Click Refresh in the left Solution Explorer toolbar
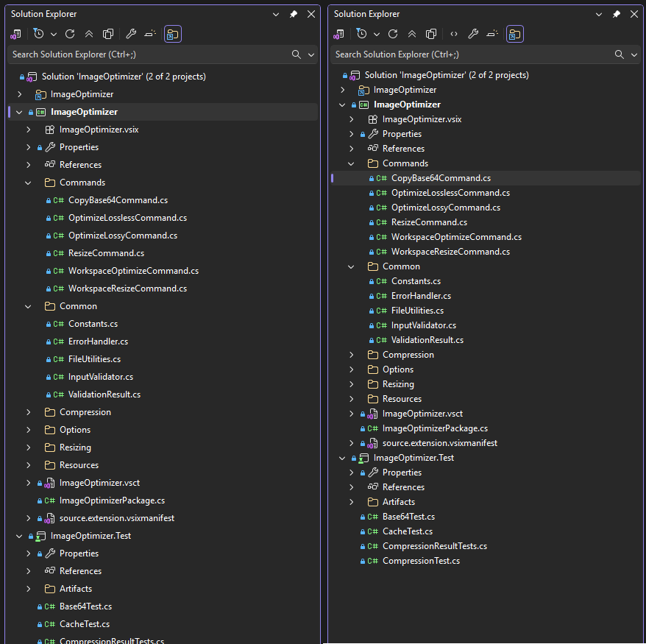646x644 pixels. click(69, 34)
